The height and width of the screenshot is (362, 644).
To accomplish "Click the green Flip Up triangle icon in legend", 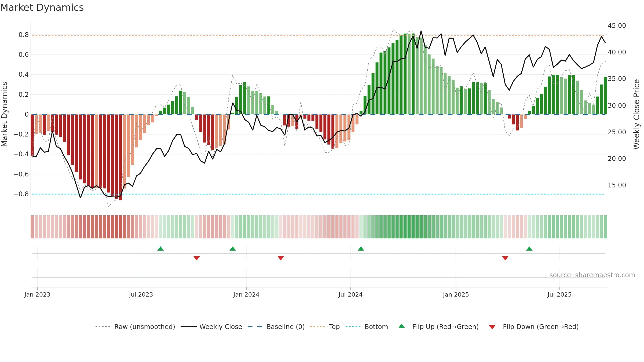I will (402, 326).
